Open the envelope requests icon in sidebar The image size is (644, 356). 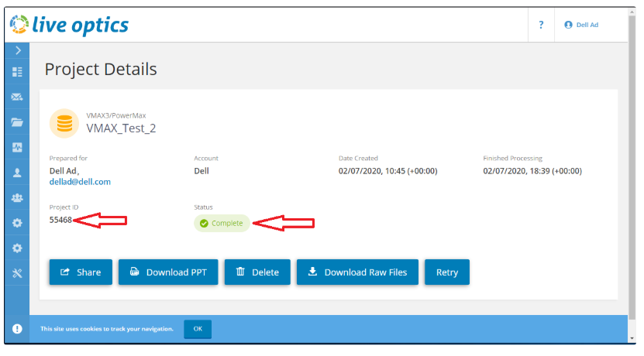(x=17, y=97)
